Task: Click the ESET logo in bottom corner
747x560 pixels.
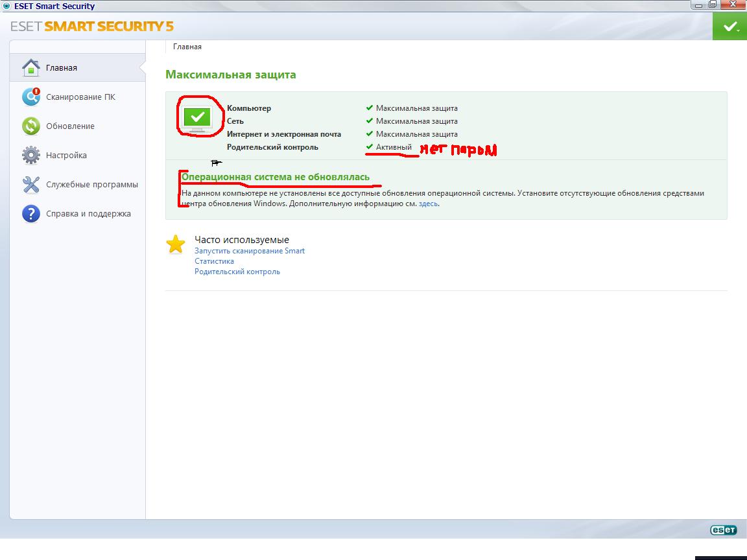Action: (x=723, y=530)
